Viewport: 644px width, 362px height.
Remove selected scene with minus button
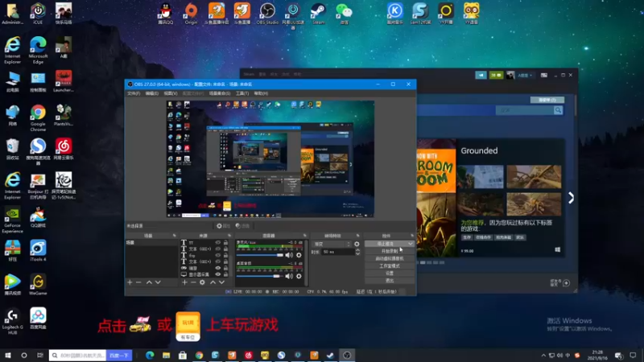pyautogui.click(x=138, y=282)
